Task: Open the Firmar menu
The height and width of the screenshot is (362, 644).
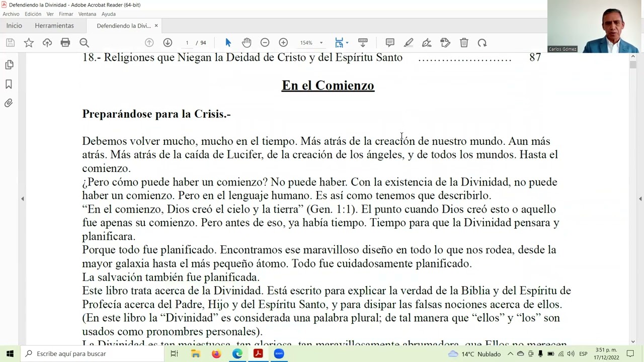Action: [x=66, y=14]
